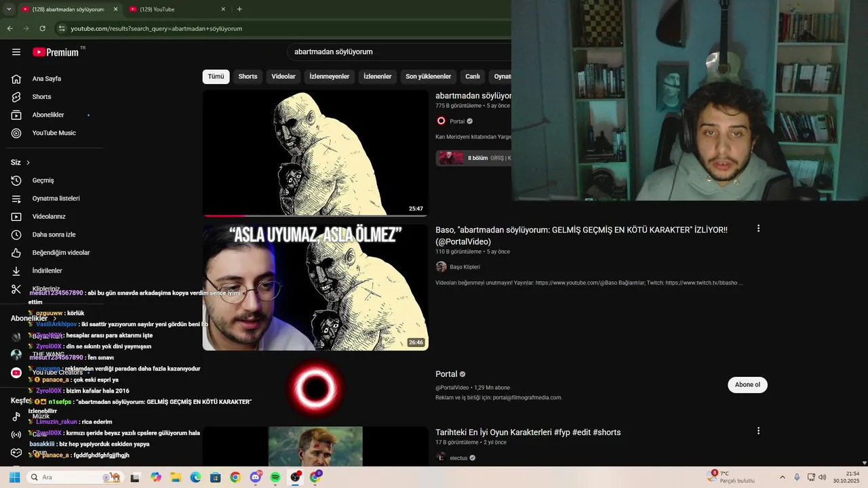Open OBS Studio from the taskbar
The width and height of the screenshot is (868, 488).
click(x=295, y=477)
